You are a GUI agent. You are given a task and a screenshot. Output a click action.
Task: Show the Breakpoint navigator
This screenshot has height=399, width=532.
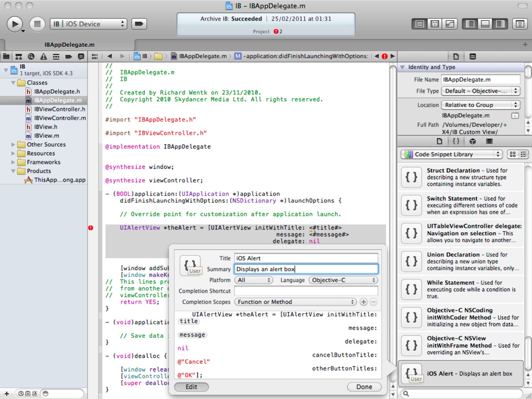point(68,56)
